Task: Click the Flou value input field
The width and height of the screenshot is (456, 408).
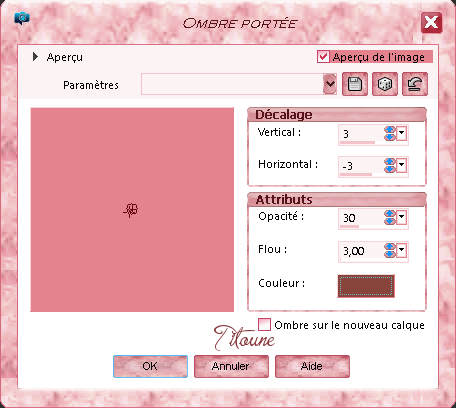Action: point(361,251)
